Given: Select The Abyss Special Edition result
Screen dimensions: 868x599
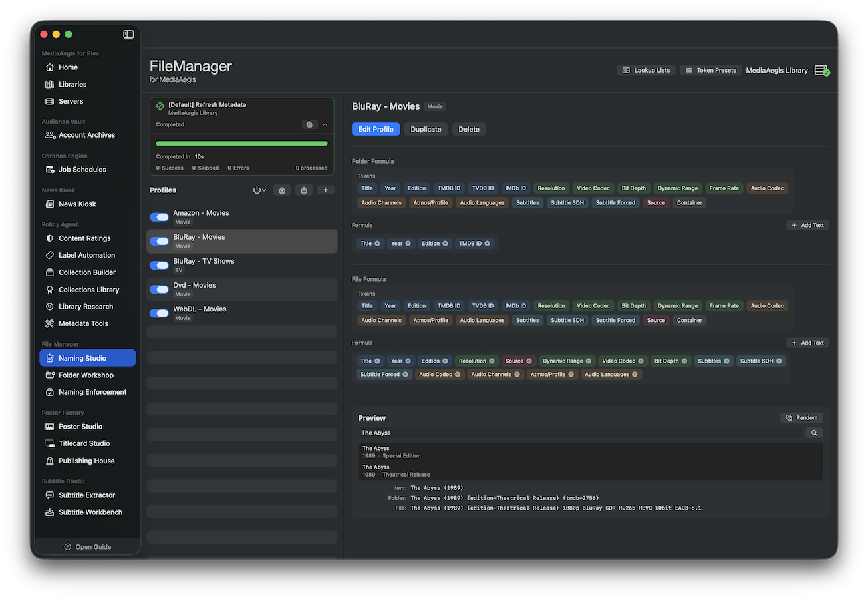Looking at the screenshot, I should [x=591, y=452].
